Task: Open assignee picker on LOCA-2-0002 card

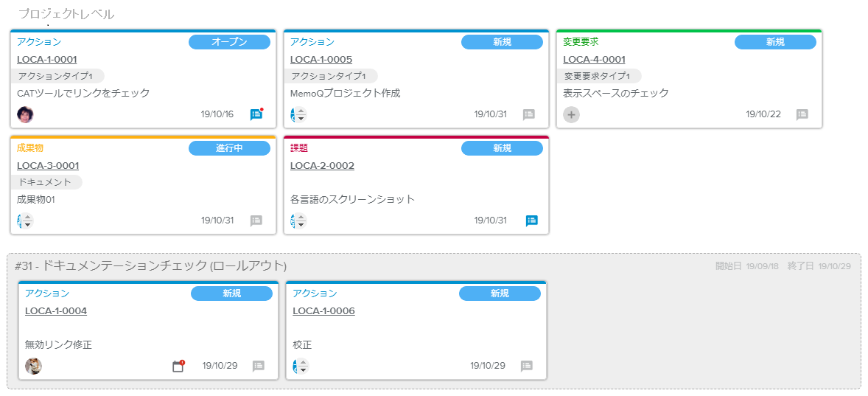Action: point(298,220)
